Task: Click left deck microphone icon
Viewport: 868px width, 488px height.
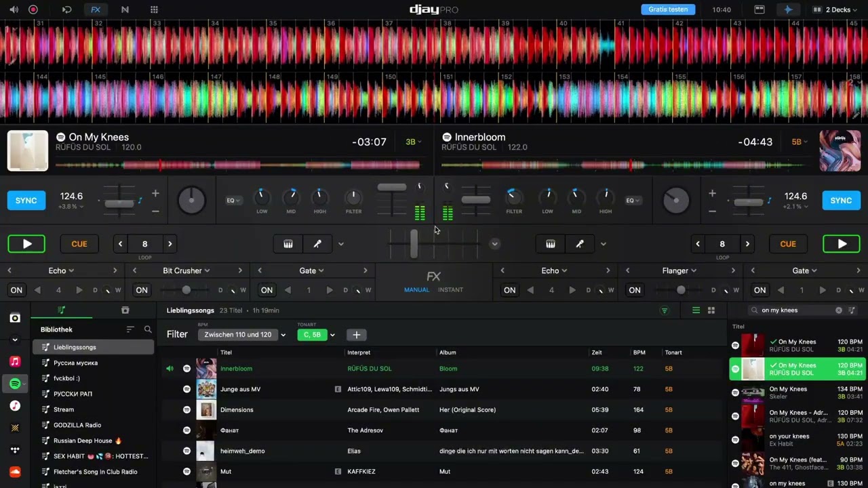Action: [317, 244]
